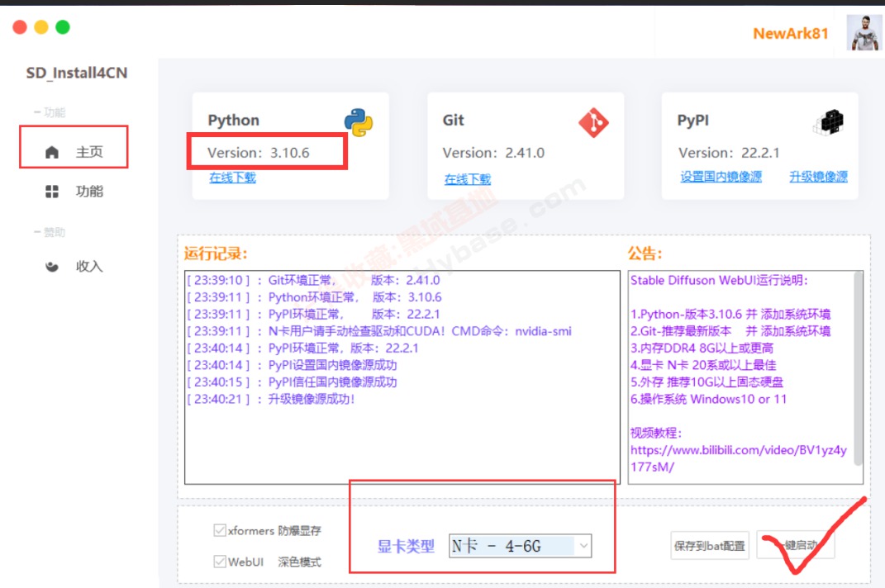Click 在线下载 link under Python
This screenshot has height=588, width=885.
[232, 178]
